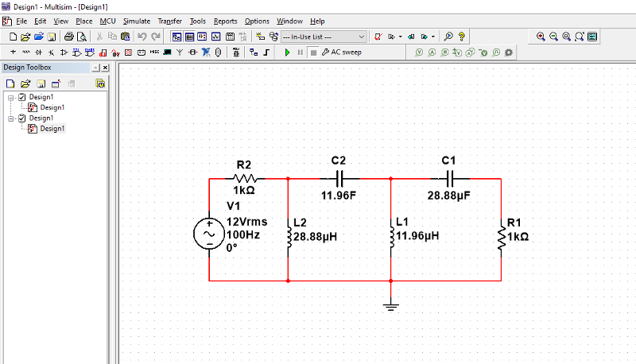Toggle the first Design1 checkbox in tree
The image size is (636, 364).
[x=21, y=97]
